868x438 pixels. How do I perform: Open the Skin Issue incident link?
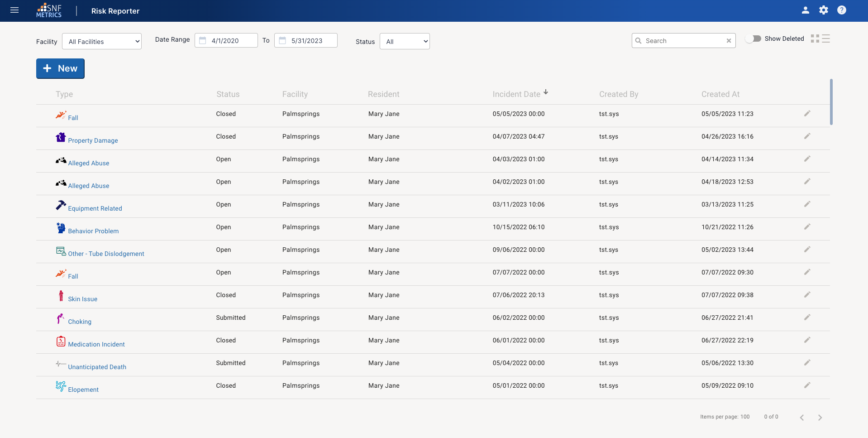point(82,299)
